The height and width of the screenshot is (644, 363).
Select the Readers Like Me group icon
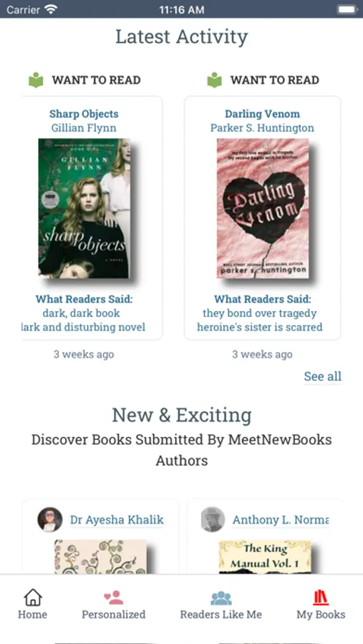click(221, 598)
